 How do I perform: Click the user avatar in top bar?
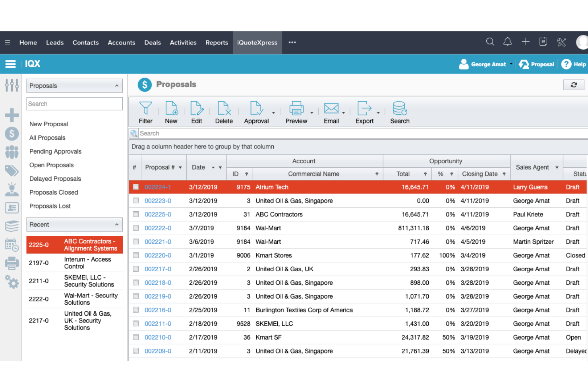point(582,42)
